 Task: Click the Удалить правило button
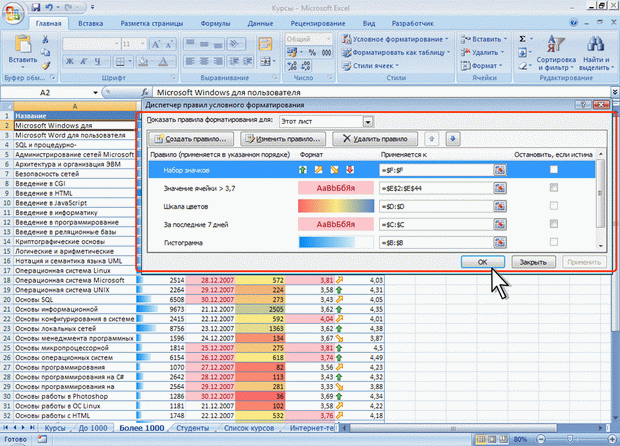point(375,139)
